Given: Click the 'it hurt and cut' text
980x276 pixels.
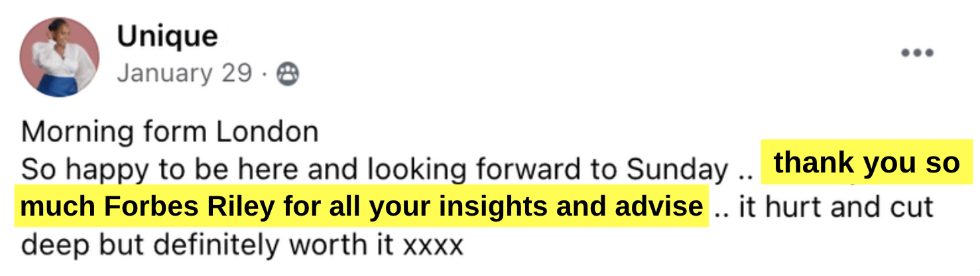Looking at the screenshot, I should (x=835, y=208).
